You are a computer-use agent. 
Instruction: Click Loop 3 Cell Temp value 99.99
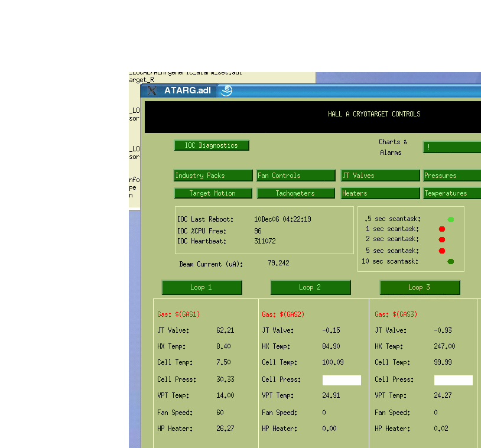pyautogui.click(x=443, y=362)
